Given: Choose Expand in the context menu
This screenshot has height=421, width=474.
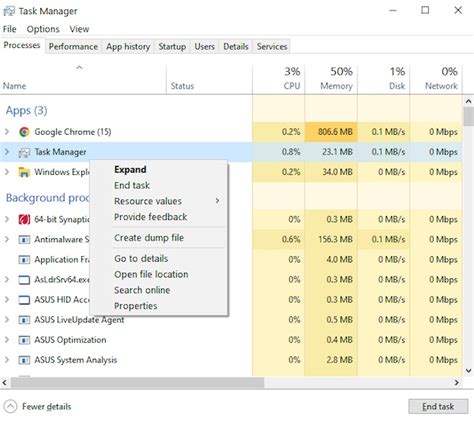Looking at the screenshot, I should (x=159, y=169).
